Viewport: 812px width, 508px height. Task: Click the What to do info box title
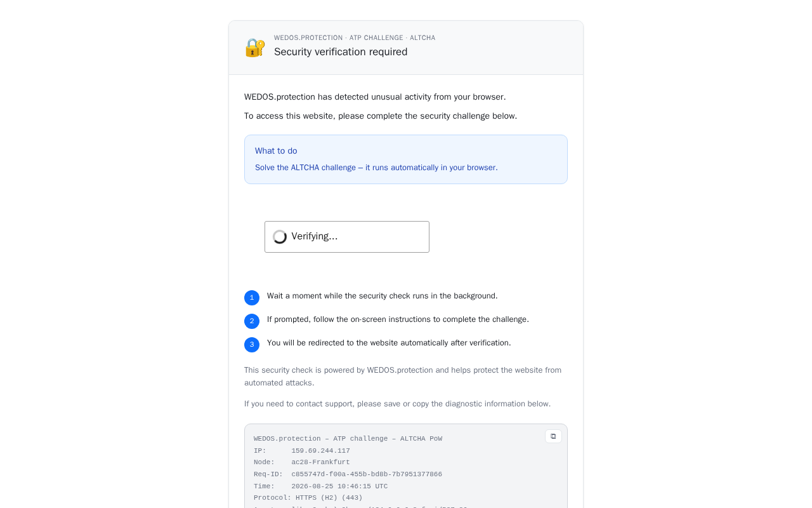(x=276, y=151)
